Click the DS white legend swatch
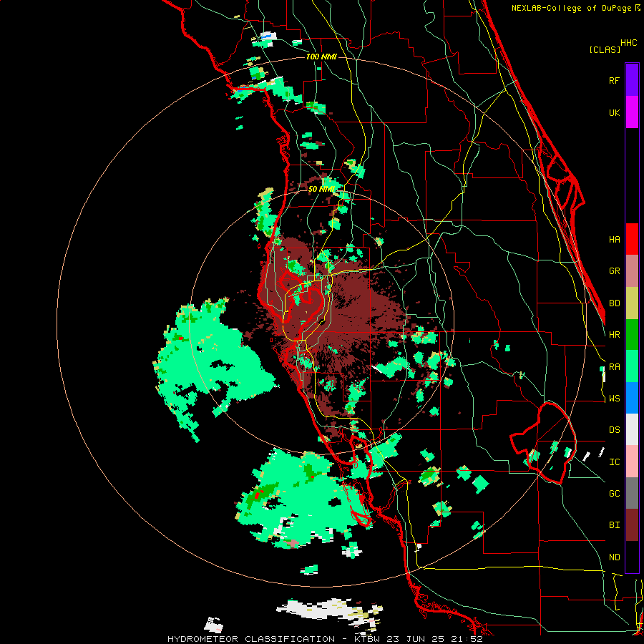This screenshot has width=644, height=644. pyautogui.click(x=632, y=429)
